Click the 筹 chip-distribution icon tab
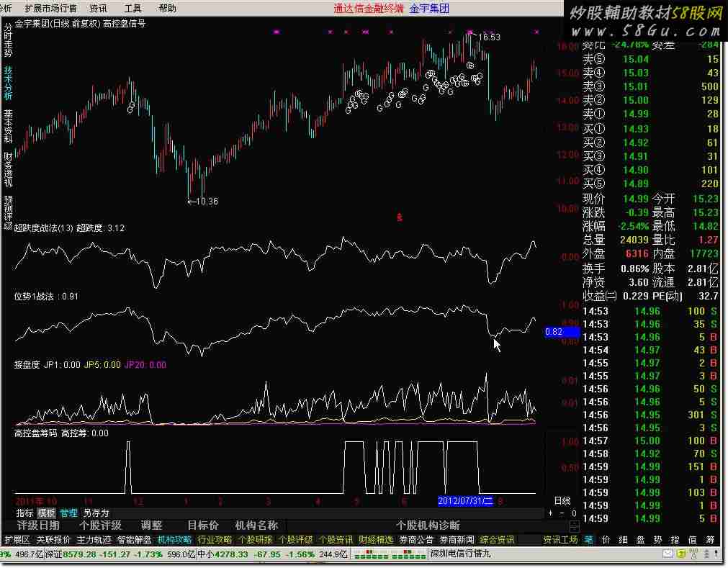Screen dimensions: 728x568 click(711, 539)
